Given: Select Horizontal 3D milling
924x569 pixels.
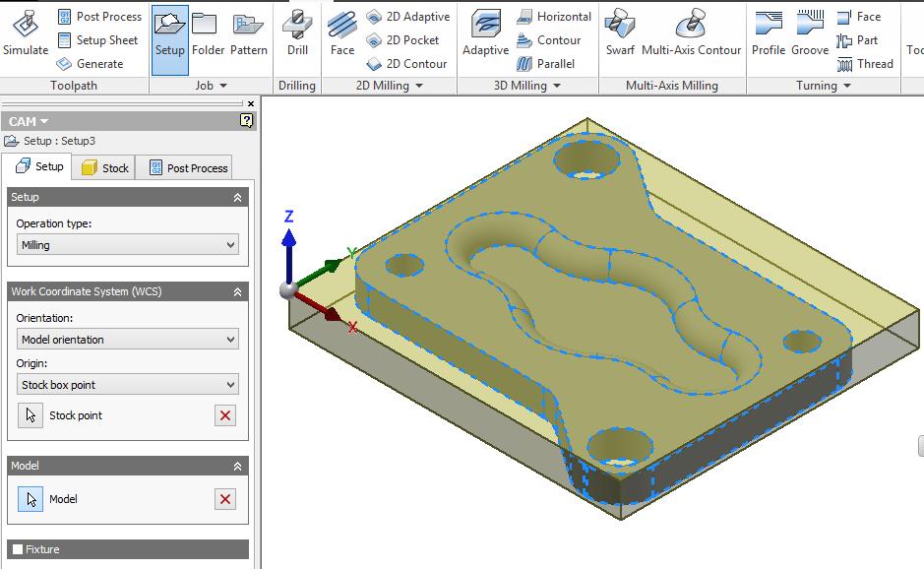Looking at the screenshot, I should click(554, 17).
